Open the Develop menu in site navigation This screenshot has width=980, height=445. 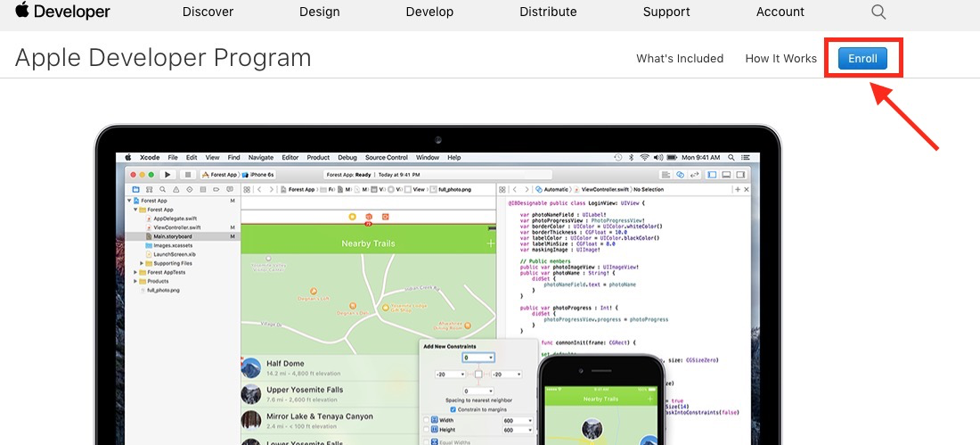click(x=429, y=12)
